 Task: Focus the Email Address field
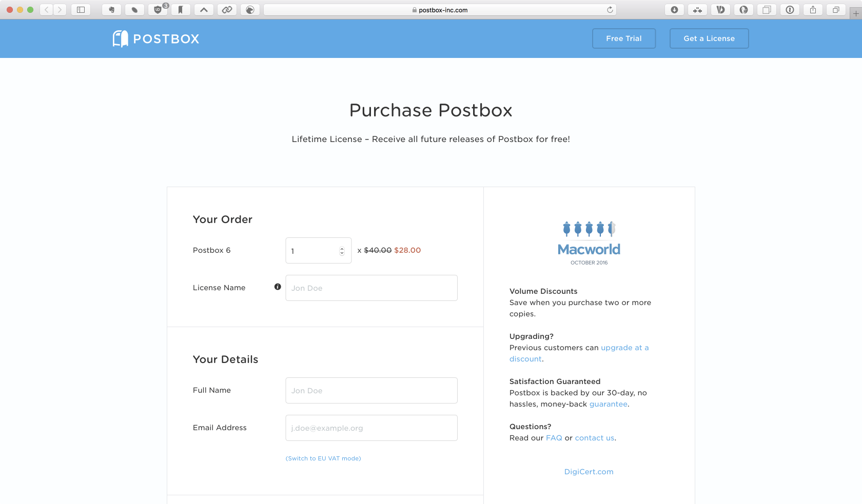(x=371, y=428)
